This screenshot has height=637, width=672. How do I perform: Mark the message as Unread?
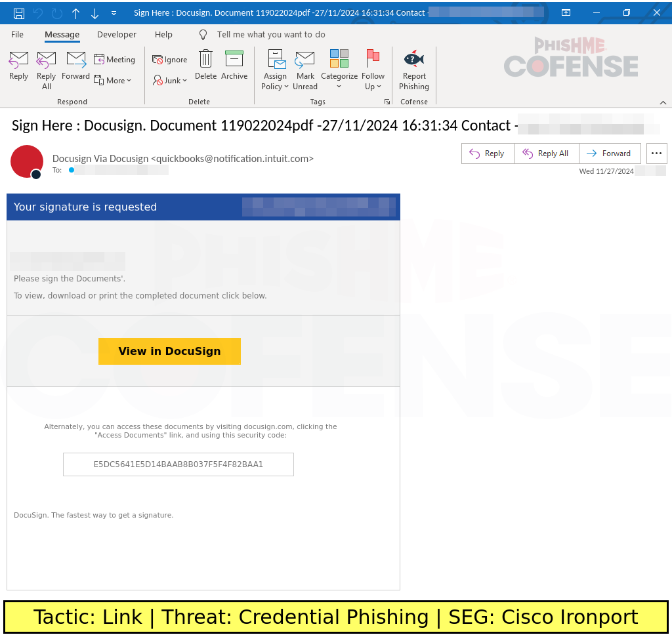305,70
